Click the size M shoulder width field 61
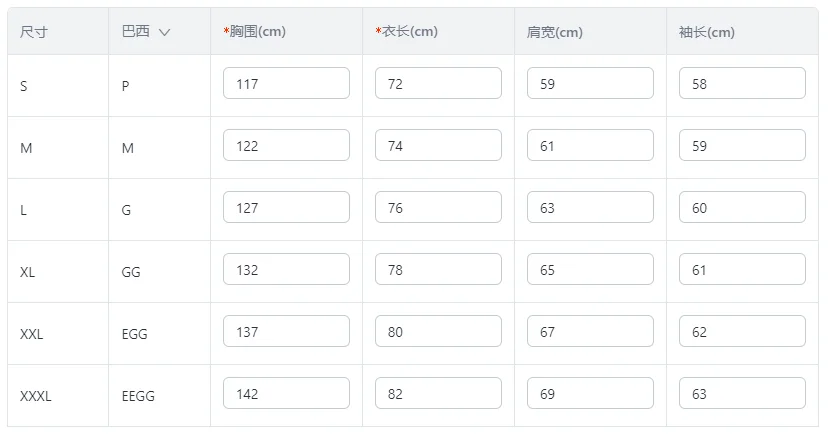This screenshot has width=832, height=434. click(x=590, y=145)
